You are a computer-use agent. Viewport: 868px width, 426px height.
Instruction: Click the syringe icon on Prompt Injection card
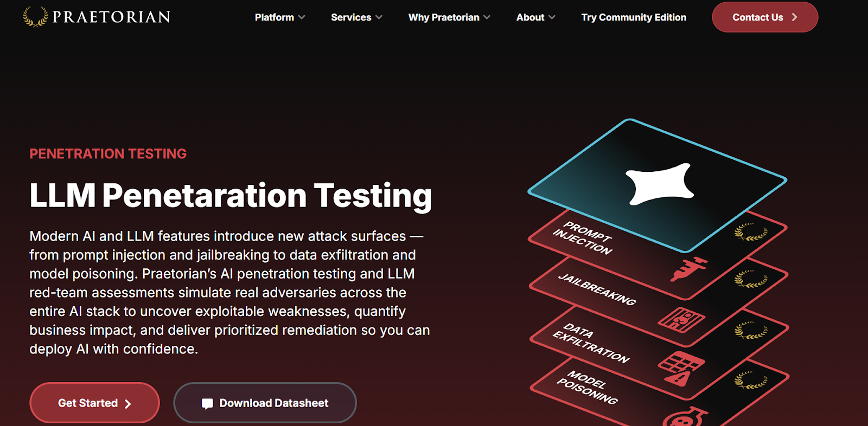(688, 269)
